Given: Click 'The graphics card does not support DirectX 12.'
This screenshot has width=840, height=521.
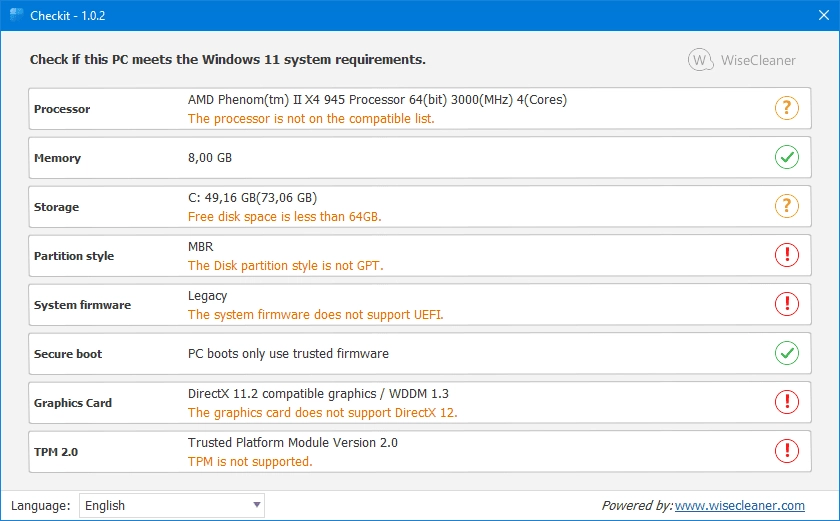Looking at the screenshot, I should coord(322,412).
